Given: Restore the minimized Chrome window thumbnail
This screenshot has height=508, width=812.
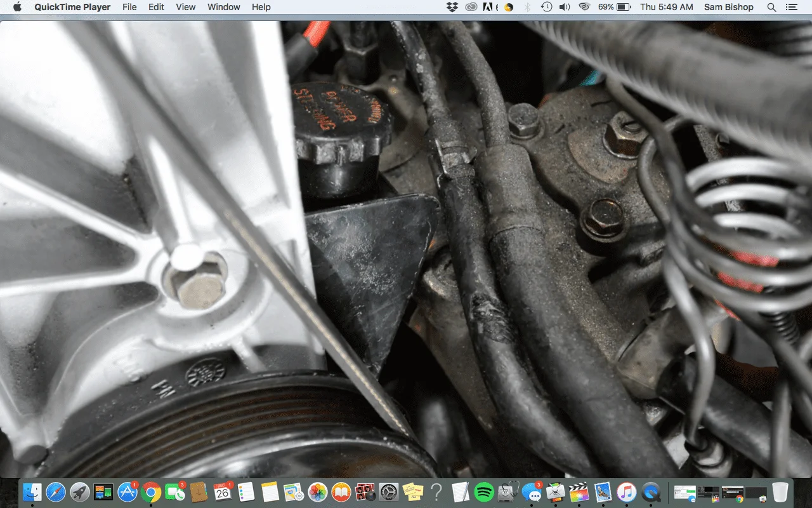Looking at the screenshot, I should (733, 492).
